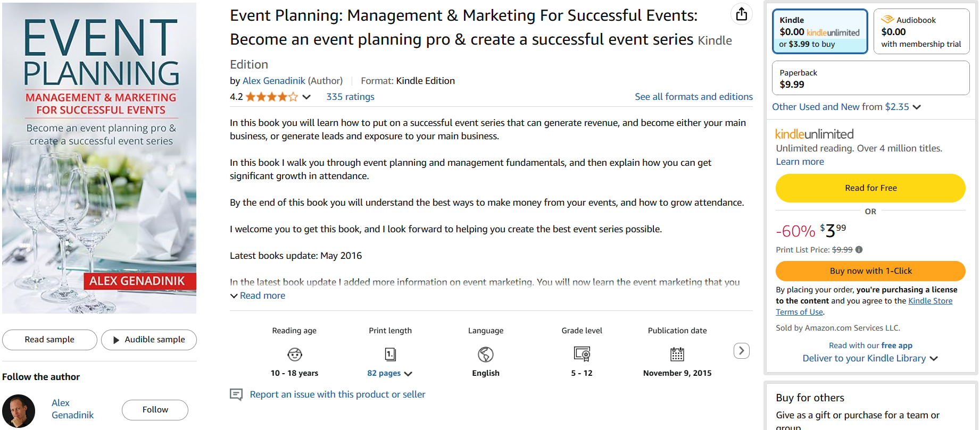
Task: Expand the star rating breakdown chevron
Action: click(x=306, y=97)
